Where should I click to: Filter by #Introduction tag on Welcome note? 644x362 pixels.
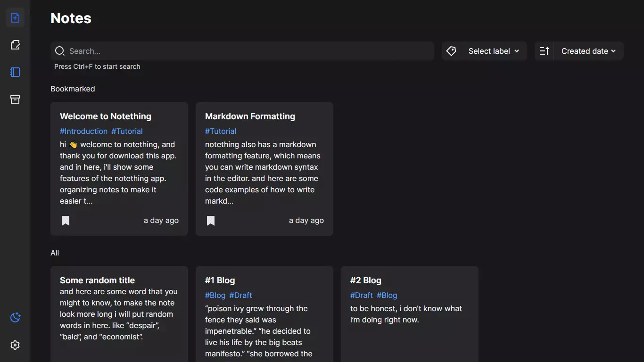click(x=83, y=131)
